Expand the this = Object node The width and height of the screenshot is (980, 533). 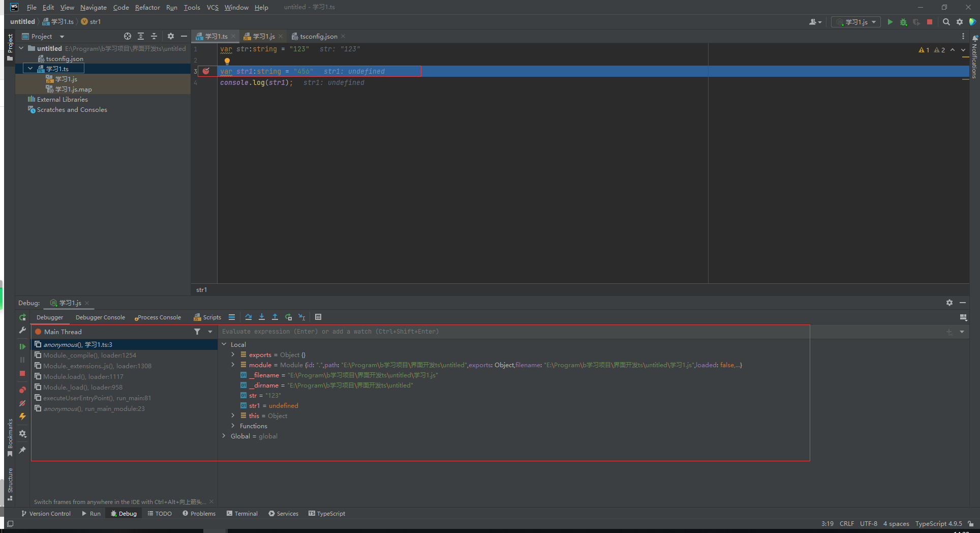point(233,416)
